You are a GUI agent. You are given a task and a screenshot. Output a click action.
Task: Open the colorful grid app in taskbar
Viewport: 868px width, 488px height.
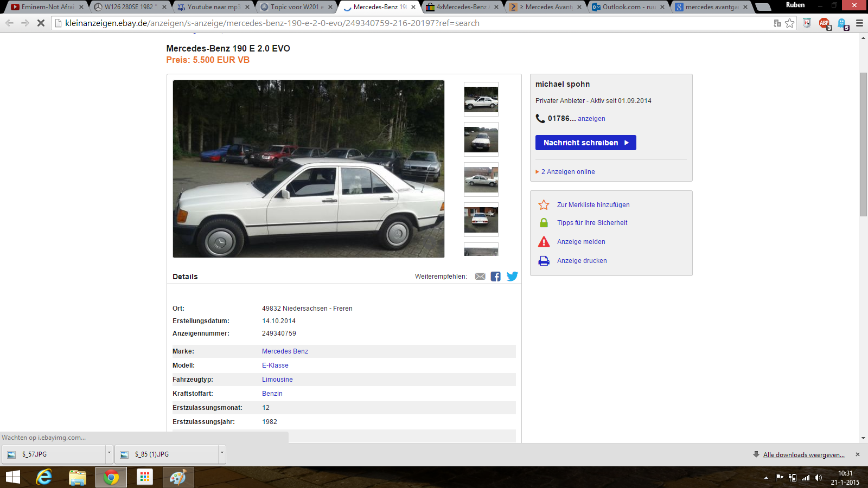tap(145, 477)
